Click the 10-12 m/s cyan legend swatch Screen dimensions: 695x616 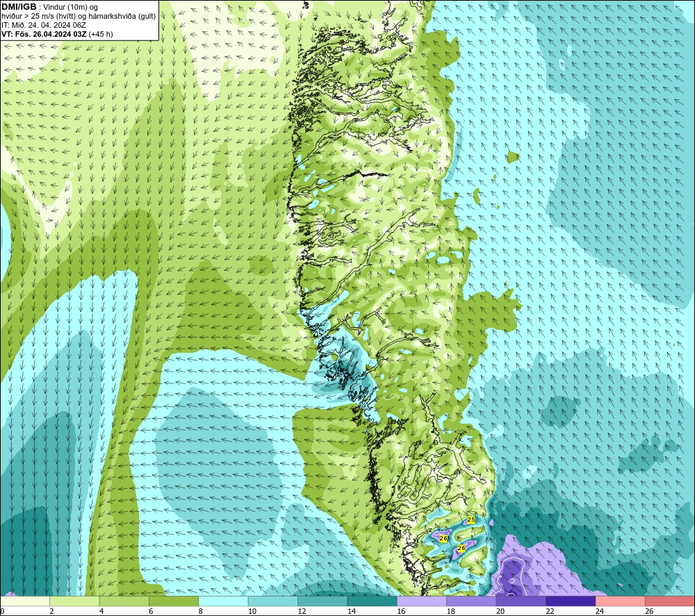pos(273,601)
